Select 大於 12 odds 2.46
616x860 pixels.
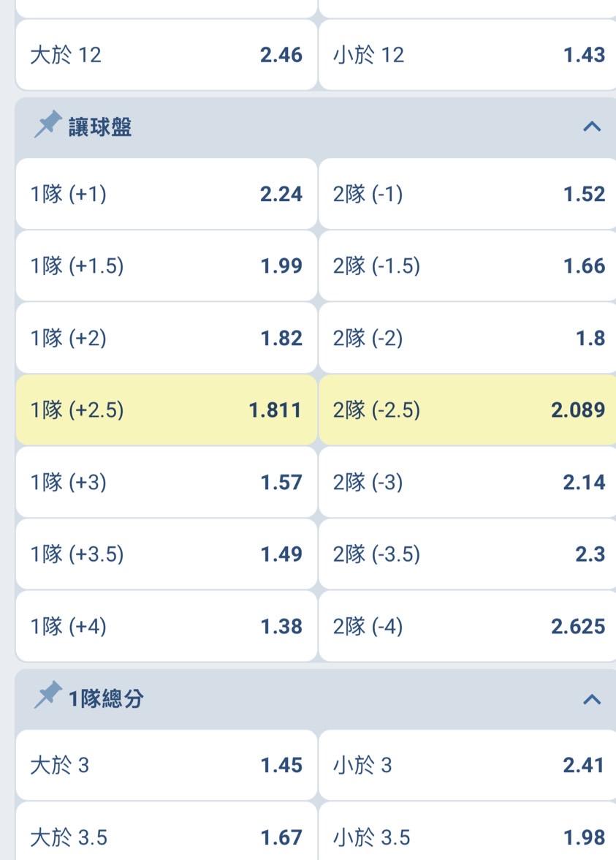pyautogui.click(x=167, y=55)
